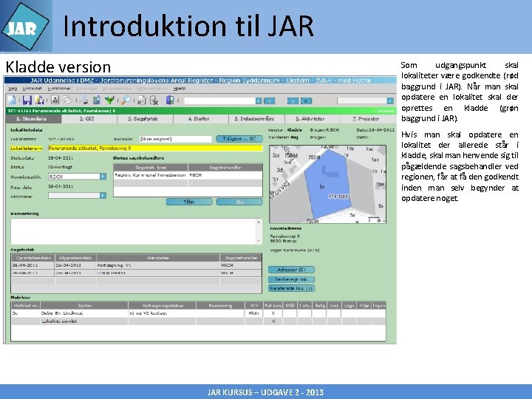Viewport: 532px width, 399px height.
Task: Switch to the 7. Projekter tab
Action: [x=368, y=119]
